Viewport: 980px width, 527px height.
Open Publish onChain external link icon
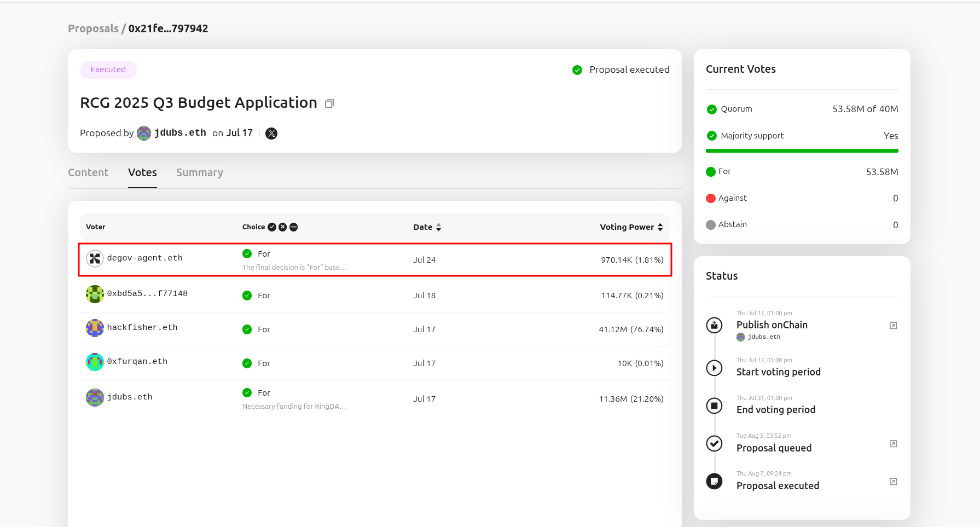(893, 326)
